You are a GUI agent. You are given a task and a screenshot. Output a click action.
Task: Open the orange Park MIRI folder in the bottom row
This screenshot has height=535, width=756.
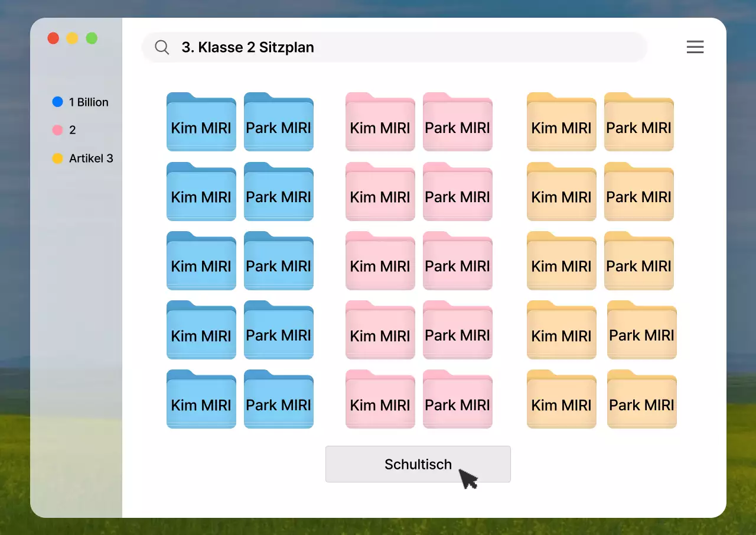[x=642, y=400]
